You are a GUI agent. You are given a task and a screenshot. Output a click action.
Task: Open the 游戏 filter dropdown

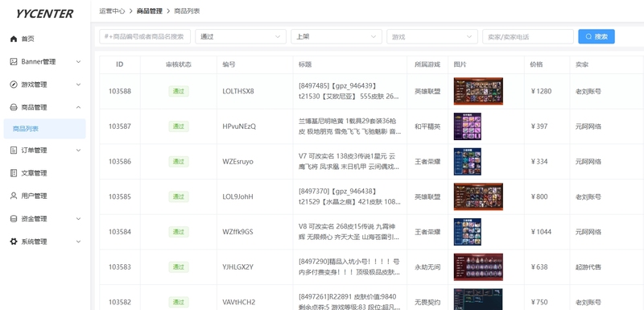(432, 36)
